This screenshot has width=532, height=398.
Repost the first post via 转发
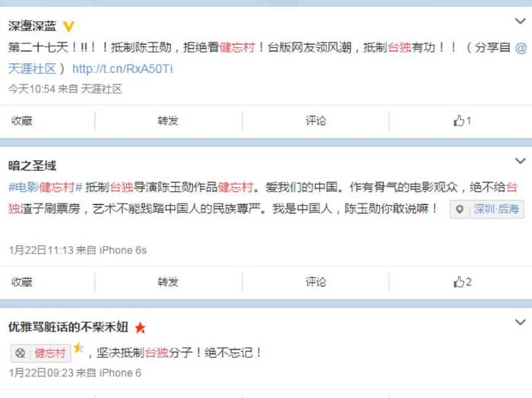168,121
